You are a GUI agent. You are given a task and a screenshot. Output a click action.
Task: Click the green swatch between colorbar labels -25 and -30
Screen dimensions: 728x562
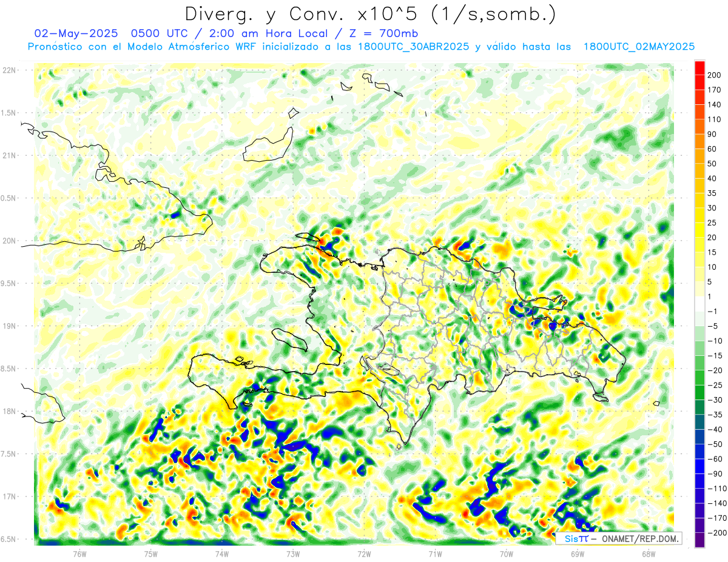click(x=699, y=392)
